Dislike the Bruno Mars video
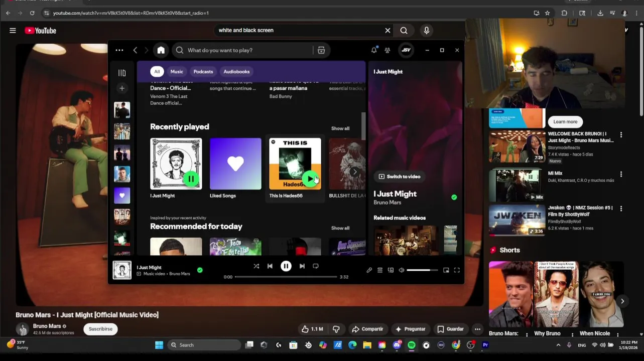The image size is (644, 361). pyautogui.click(x=336, y=329)
